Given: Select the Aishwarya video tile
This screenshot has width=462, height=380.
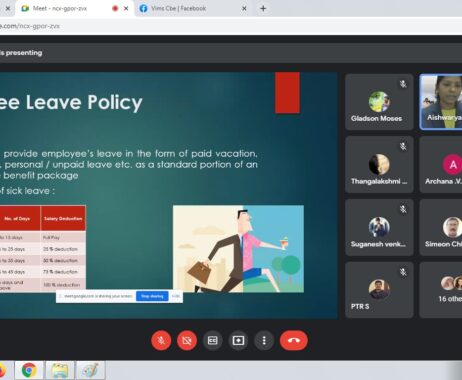Looking at the screenshot, I should point(441,102).
